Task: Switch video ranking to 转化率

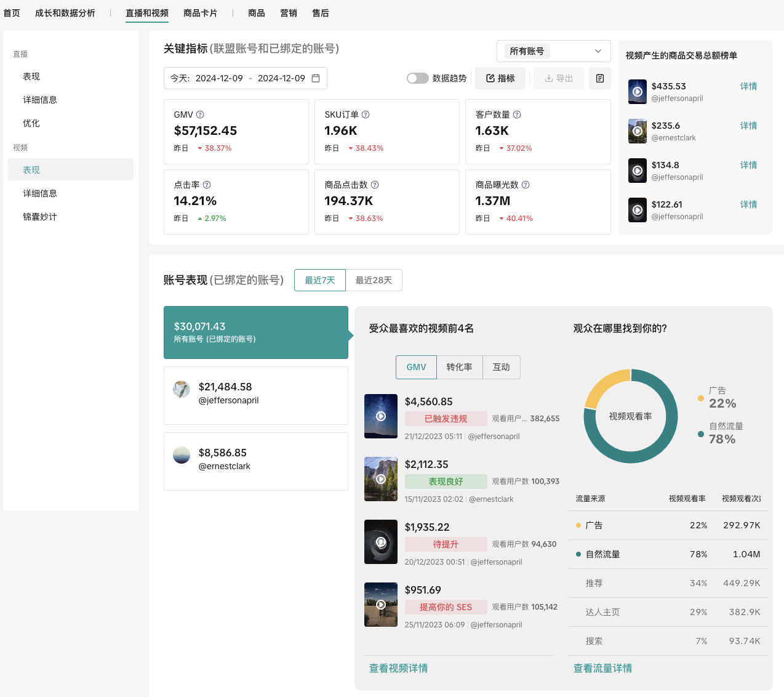Action: pyautogui.click(x=459, y=367)
